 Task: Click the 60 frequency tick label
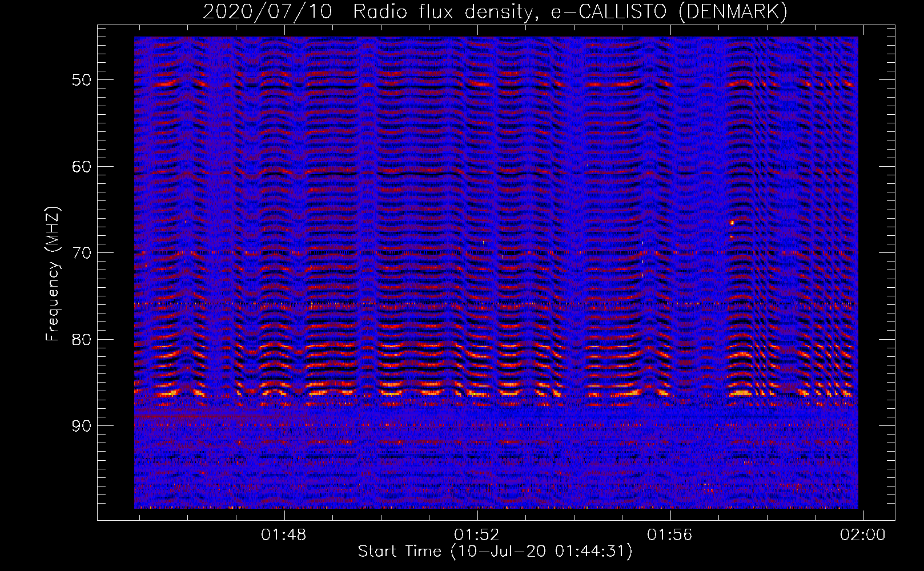tap(82, 167)
